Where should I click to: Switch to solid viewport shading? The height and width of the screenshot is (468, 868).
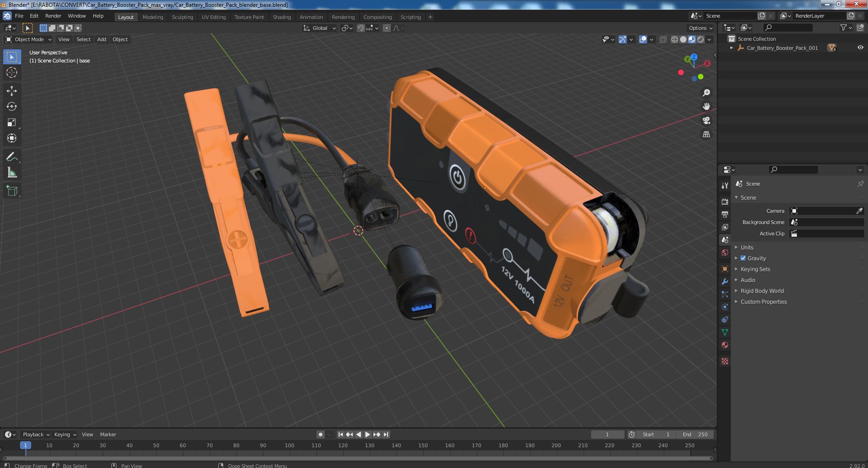pyautogui.click(x=683, y=39)
